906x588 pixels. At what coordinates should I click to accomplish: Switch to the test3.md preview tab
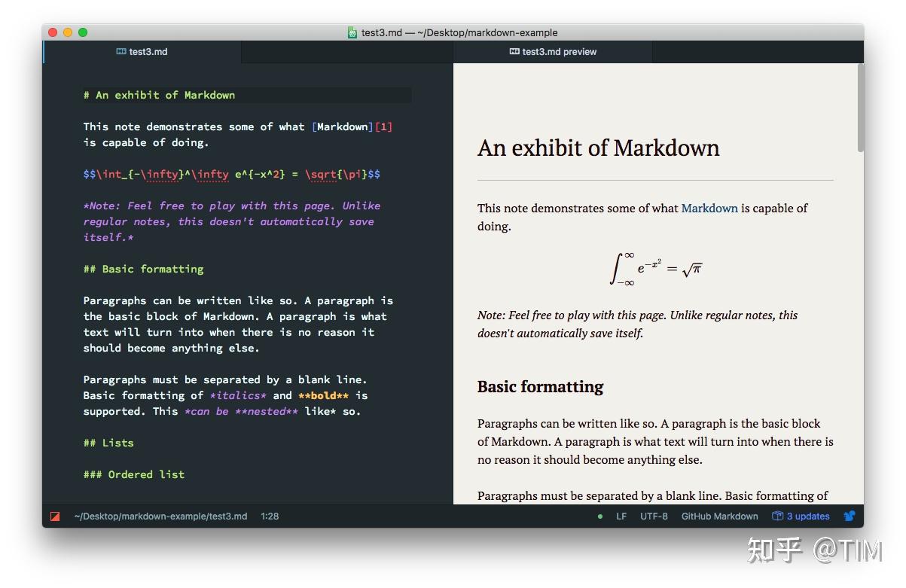558,52
